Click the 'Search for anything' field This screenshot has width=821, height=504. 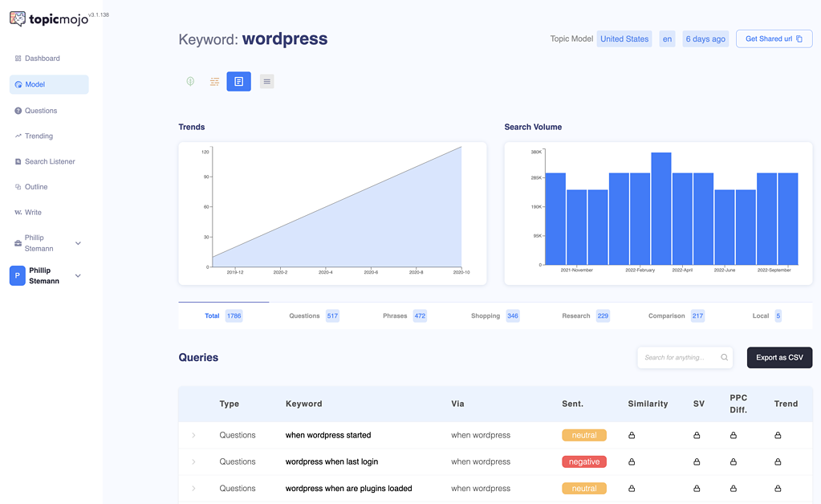click(685, 357)
